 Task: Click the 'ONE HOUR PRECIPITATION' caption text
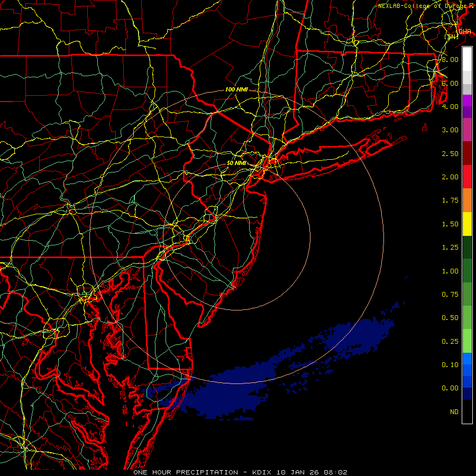[x=186, y=472]
